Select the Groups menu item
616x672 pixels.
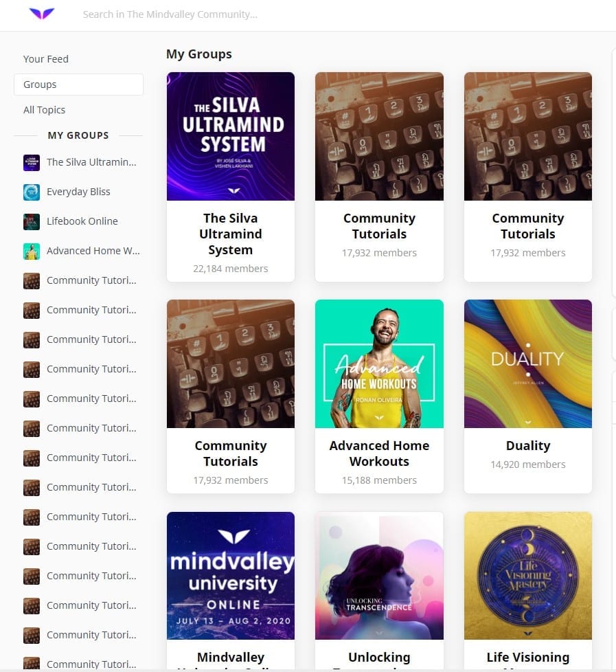[78, 85]
